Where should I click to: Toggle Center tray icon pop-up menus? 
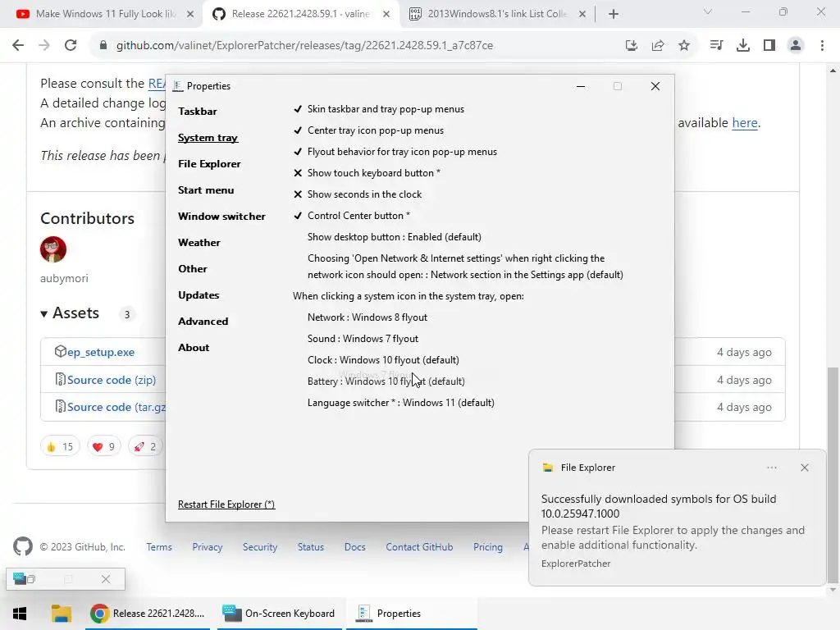(x=368, y=130)
